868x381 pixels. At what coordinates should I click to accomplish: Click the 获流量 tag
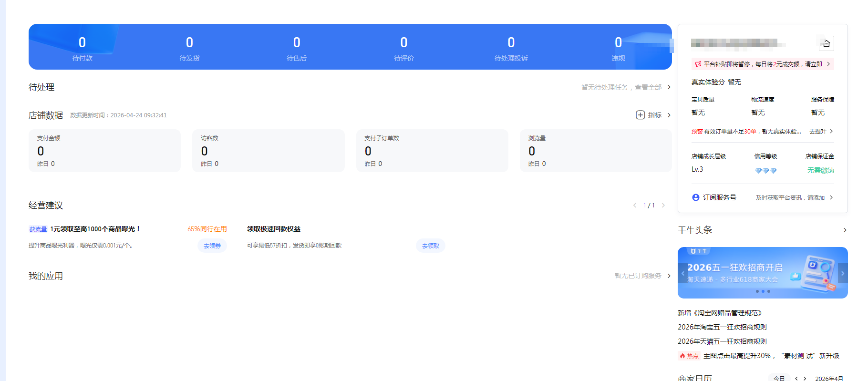pos(38,229)
